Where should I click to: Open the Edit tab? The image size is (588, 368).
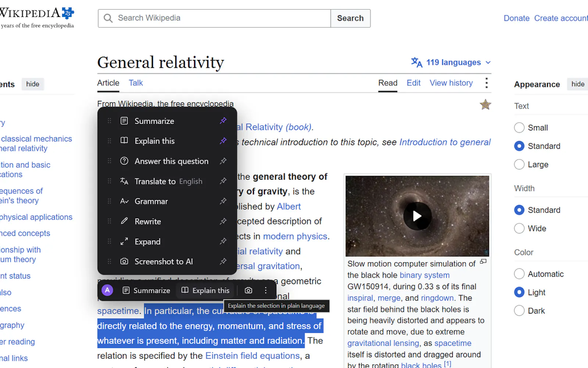click(413, 83)
